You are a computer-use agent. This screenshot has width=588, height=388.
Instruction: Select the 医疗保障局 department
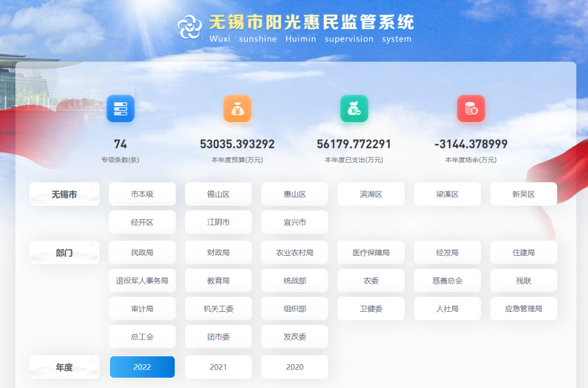371,252
